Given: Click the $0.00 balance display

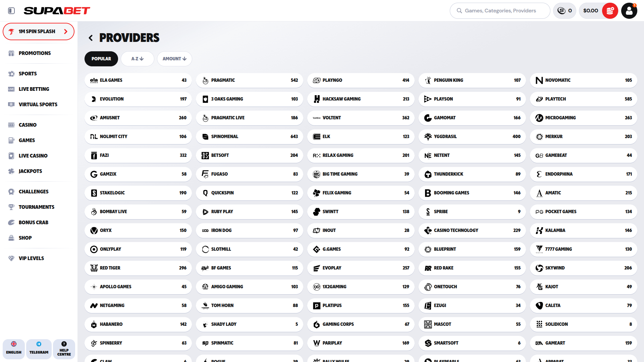Looking at the screenshot, I should pos(591,11).
